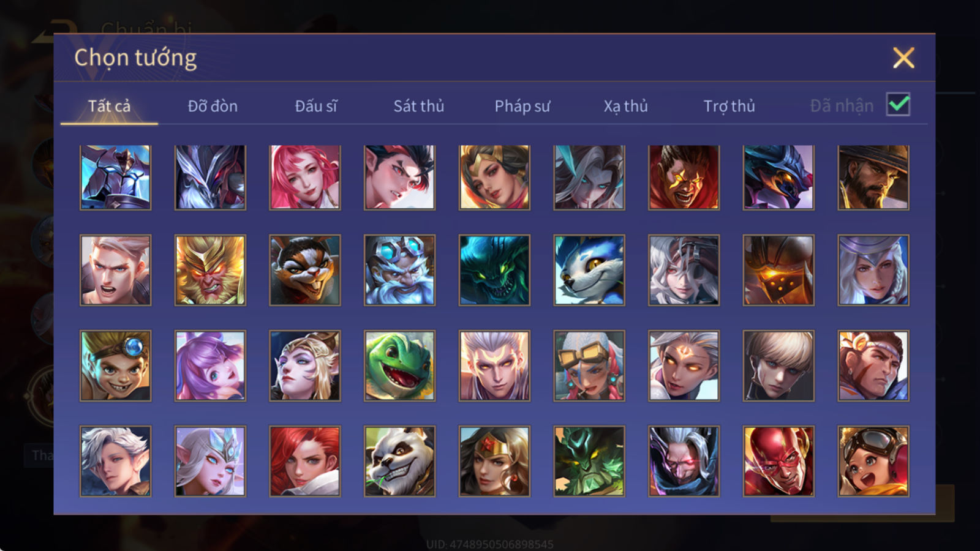
Task: Select the Tất cả tab
Action: [109, 106]
